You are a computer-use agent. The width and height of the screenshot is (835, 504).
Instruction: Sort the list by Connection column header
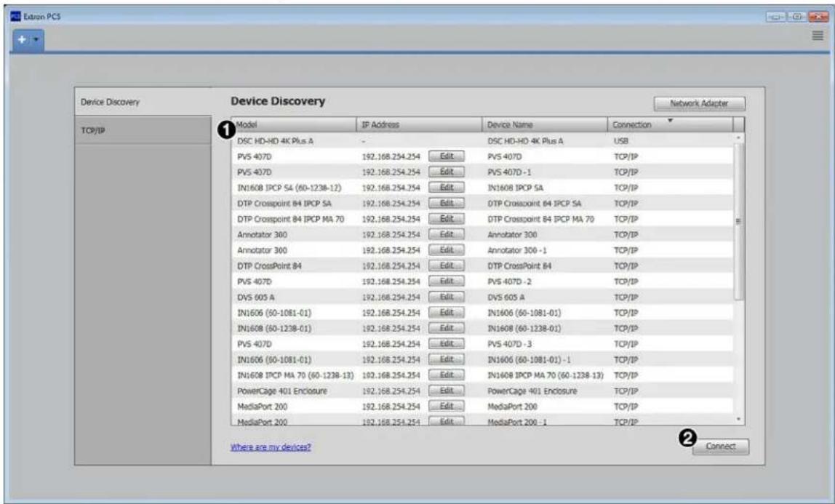pos(670,124)
